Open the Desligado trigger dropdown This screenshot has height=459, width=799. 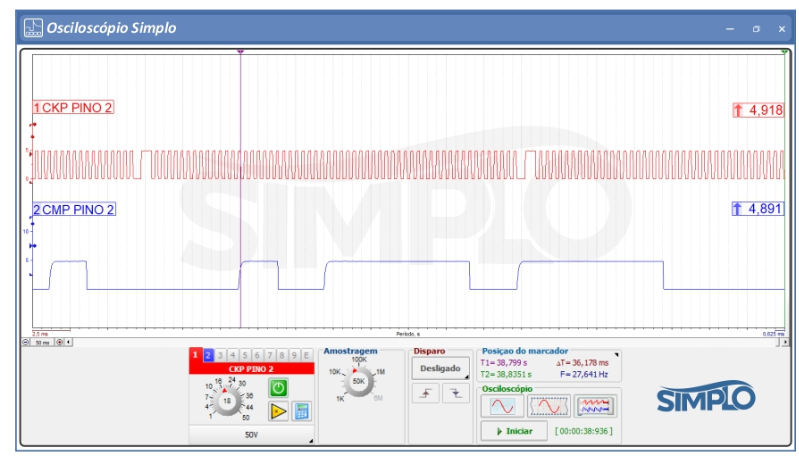[x=441, y=368]
